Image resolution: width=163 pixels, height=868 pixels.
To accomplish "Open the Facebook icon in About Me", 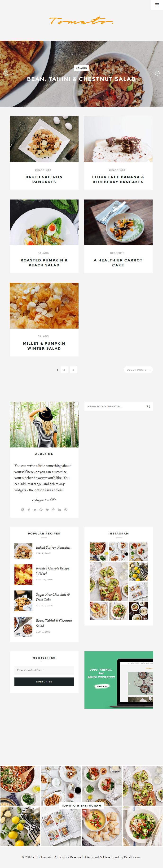I will [29, 509].
